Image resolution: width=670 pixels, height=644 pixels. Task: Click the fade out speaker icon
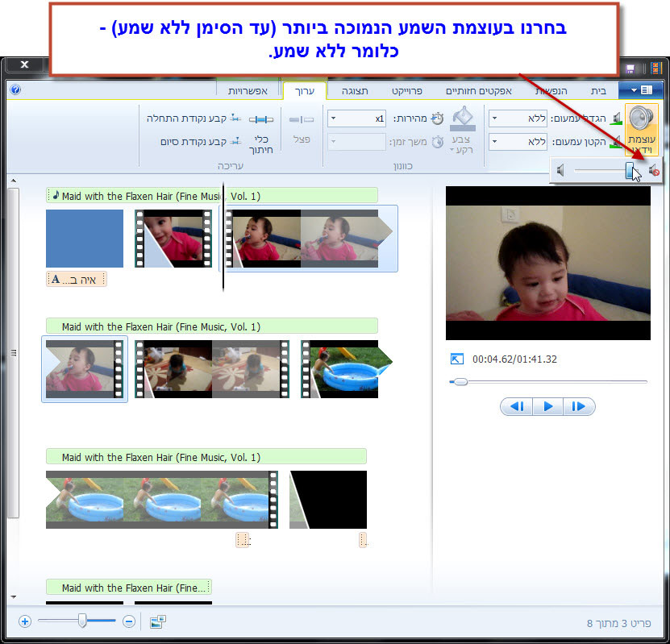coord(616,141)
